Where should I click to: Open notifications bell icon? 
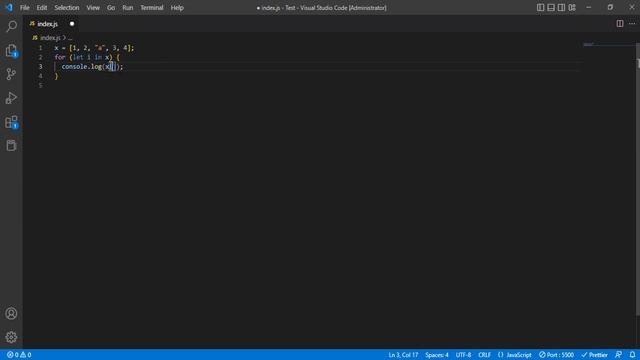[x=632, y=355]
